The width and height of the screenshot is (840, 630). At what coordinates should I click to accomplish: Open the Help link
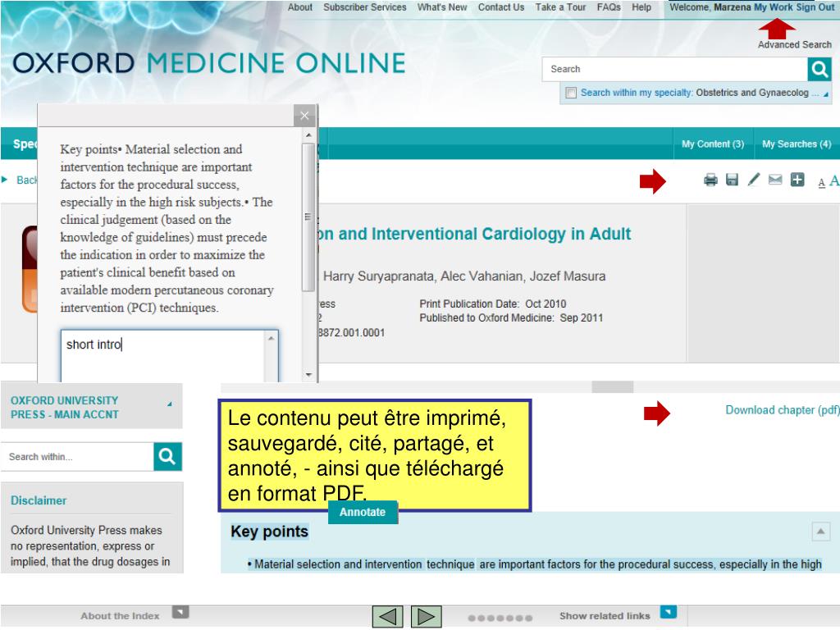tap(641, 7)
